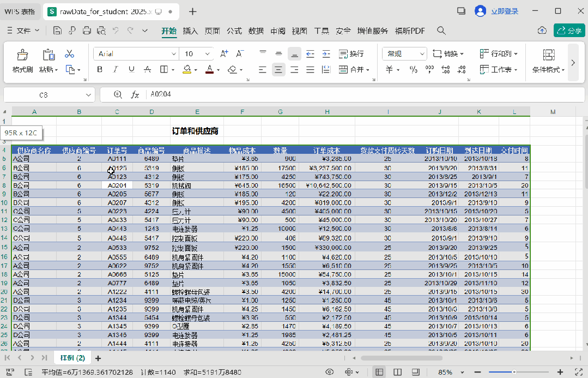Click the strikethrough icon
The image size is (588, 378).
pos(147,69)
